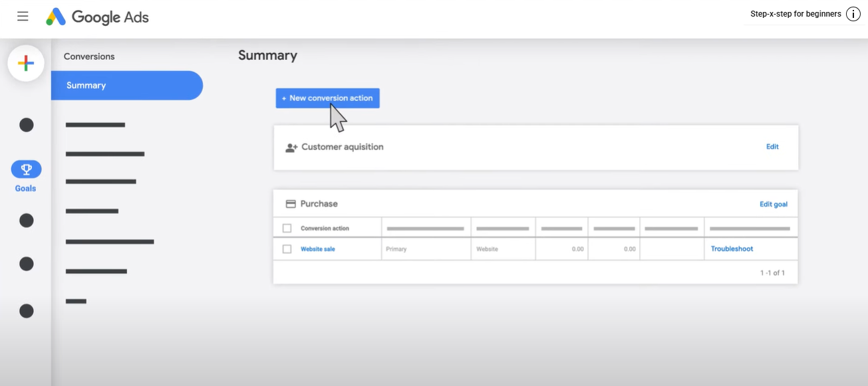Open the Conversions section heading

(89, 56)
